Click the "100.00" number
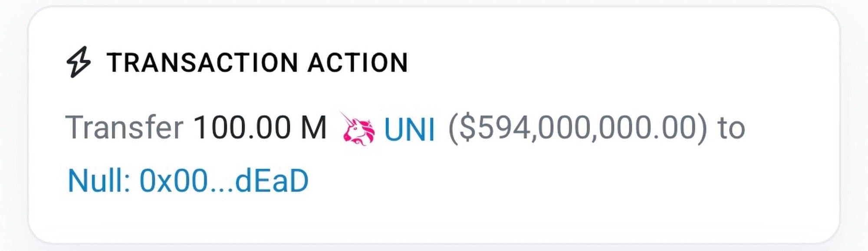This screenshot has width=868, height=251. coord(241,128)
